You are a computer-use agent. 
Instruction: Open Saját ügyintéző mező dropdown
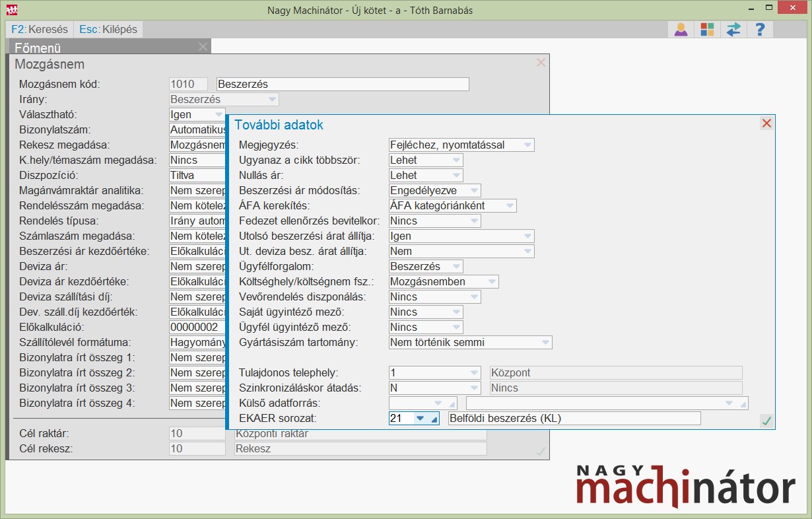tap(456, 312)
